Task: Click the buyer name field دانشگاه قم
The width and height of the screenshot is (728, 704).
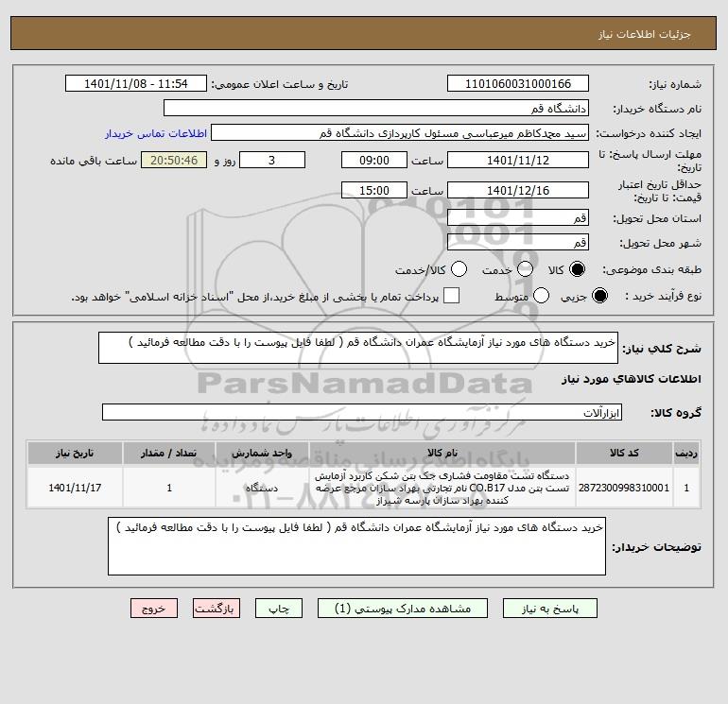Action: 376,108
